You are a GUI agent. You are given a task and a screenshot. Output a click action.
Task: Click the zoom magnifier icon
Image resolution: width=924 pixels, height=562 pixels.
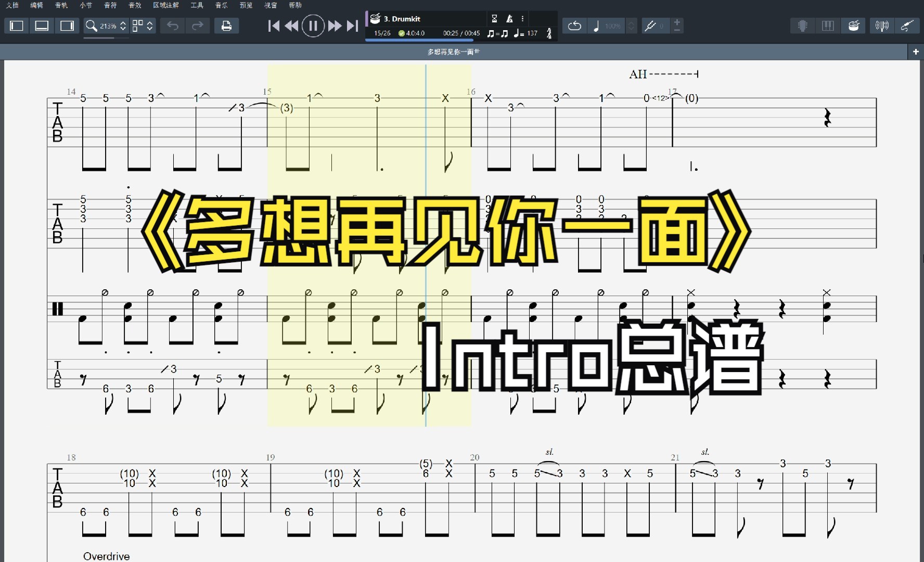(x=91, y=25)
